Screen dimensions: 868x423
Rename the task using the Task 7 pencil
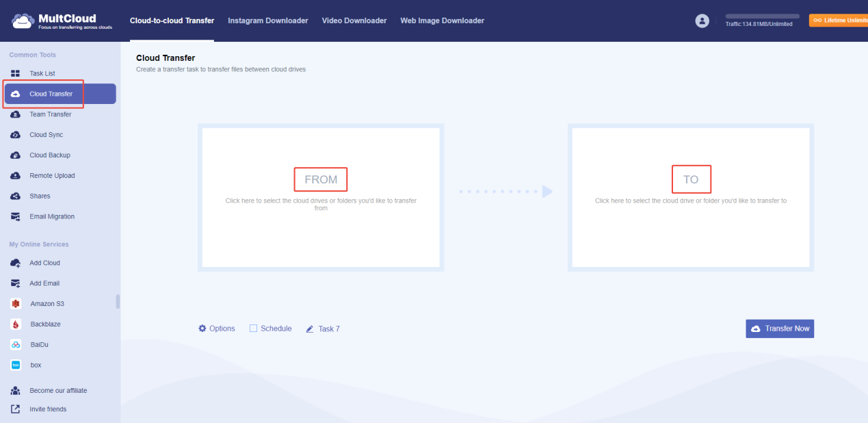[x=323, y=328]
